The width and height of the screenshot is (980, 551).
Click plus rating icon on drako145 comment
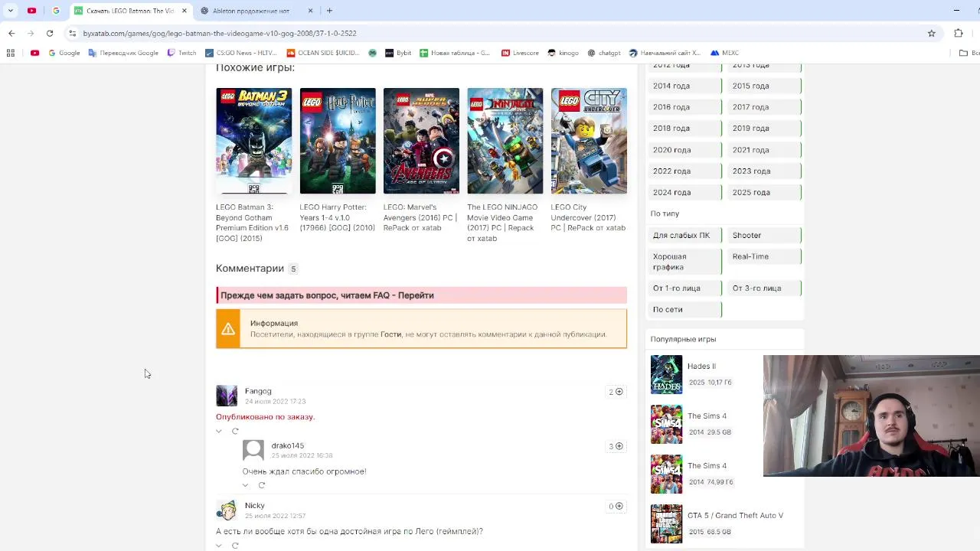click(x=619, y=446)
